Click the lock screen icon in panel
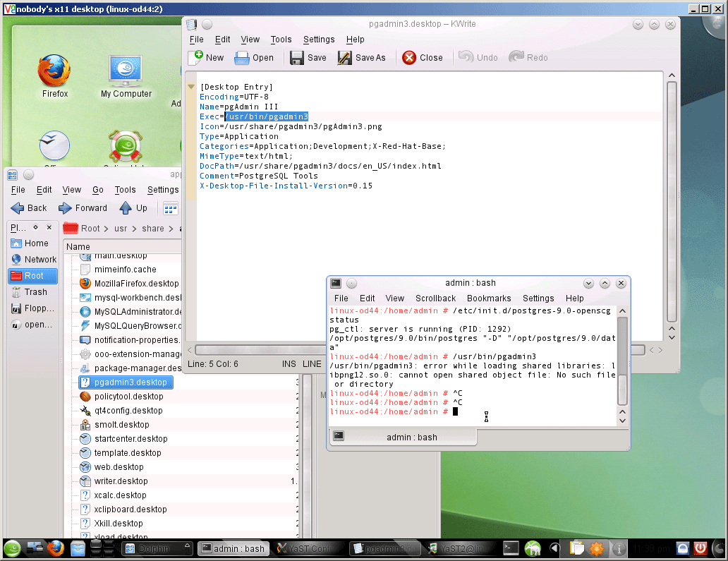The image size is (728, 561). point(683,548)
